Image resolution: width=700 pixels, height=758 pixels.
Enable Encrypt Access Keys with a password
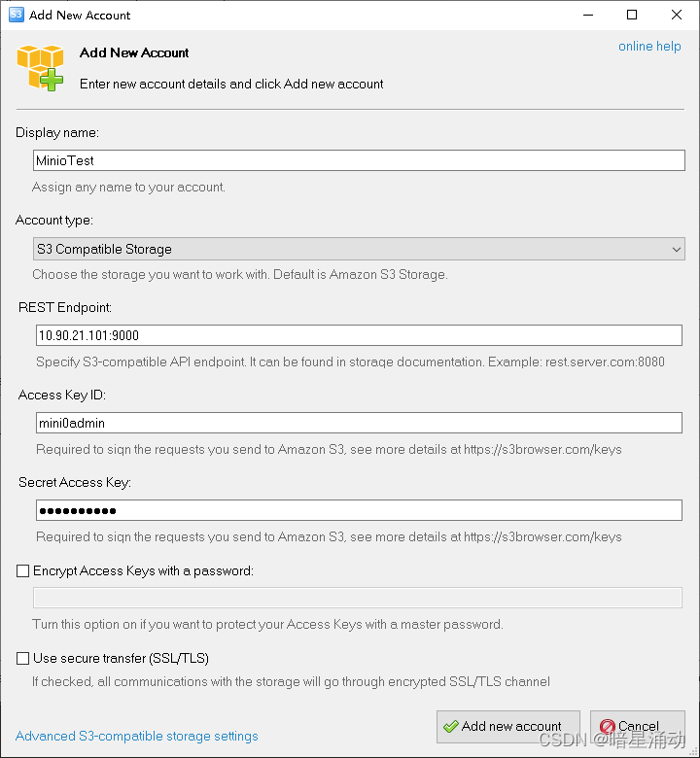tap(22, 570)
